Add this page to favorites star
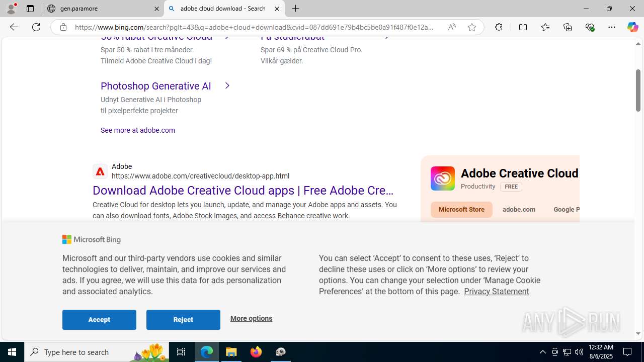This screenshot has width=644, height=362. point(472,27)
